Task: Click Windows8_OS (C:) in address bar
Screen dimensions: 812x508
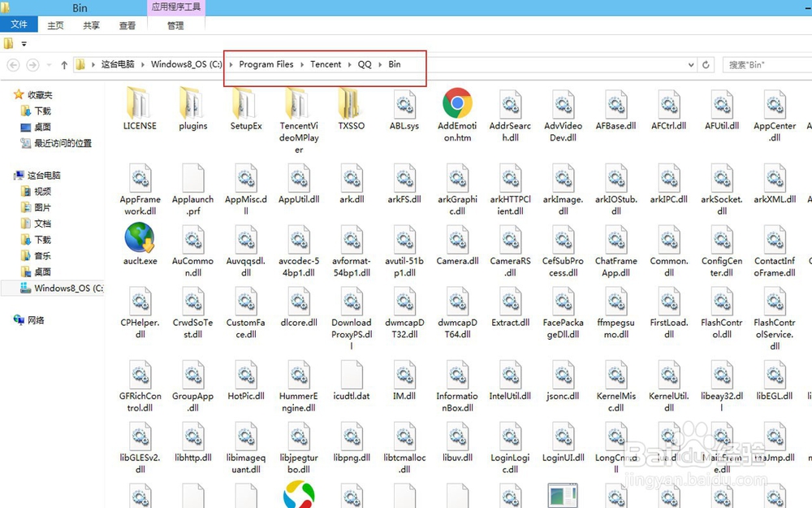Action: point(187,64)
